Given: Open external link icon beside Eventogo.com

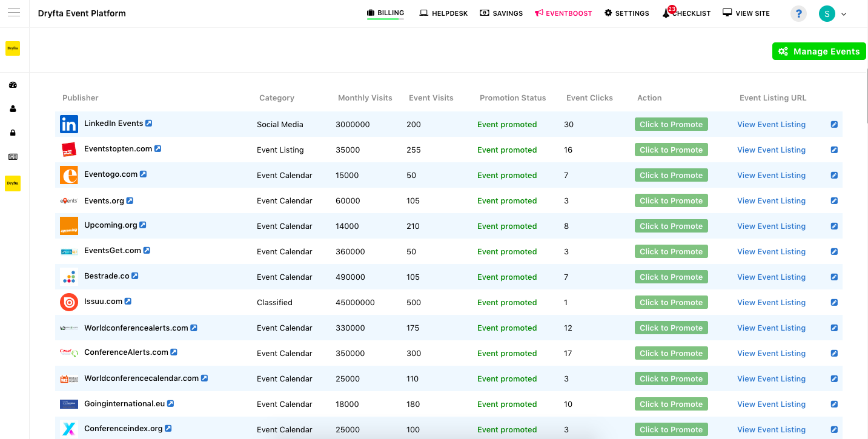Looking at the screenshot, I should pos(143,174).
